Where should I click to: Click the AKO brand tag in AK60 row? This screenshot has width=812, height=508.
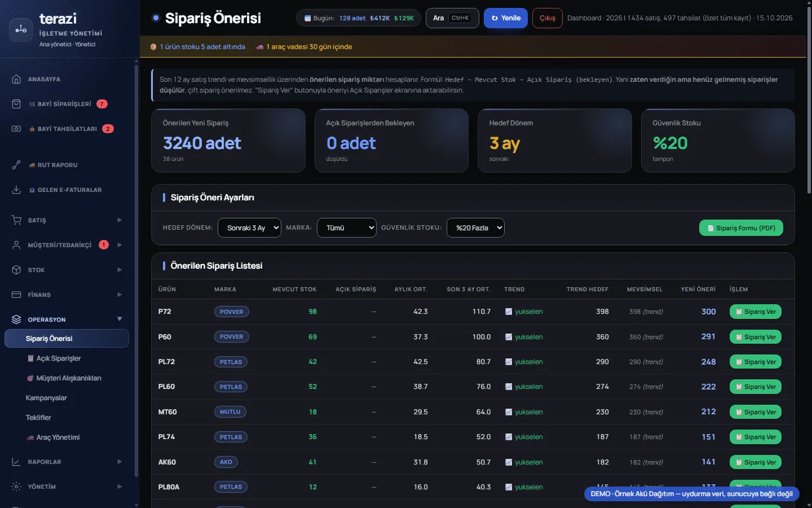(226, 462)
